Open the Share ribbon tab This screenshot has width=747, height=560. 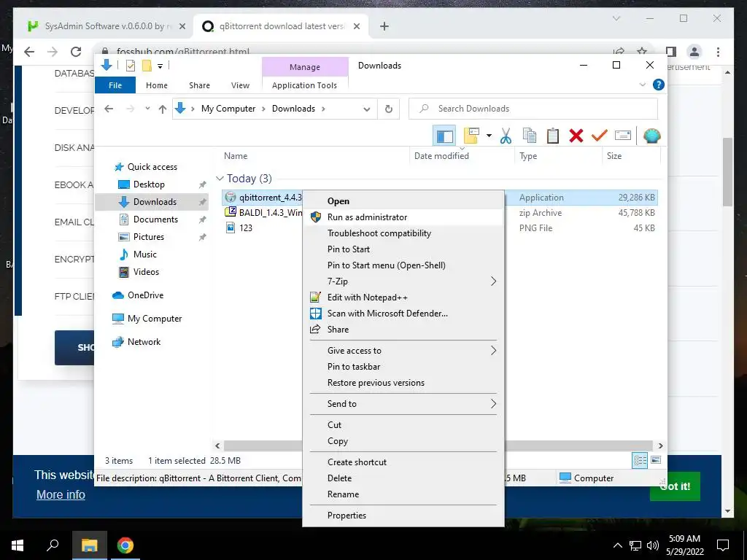click(x=199, y=85)
